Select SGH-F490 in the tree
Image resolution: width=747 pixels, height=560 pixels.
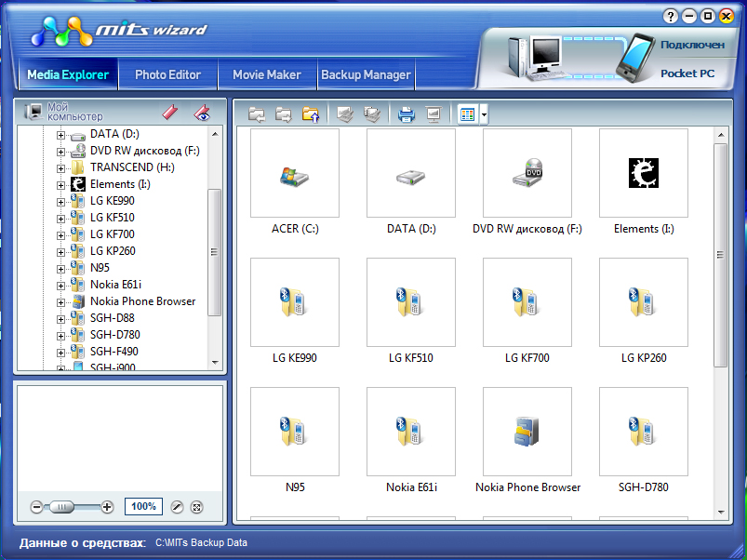click(x=114, y=352)
